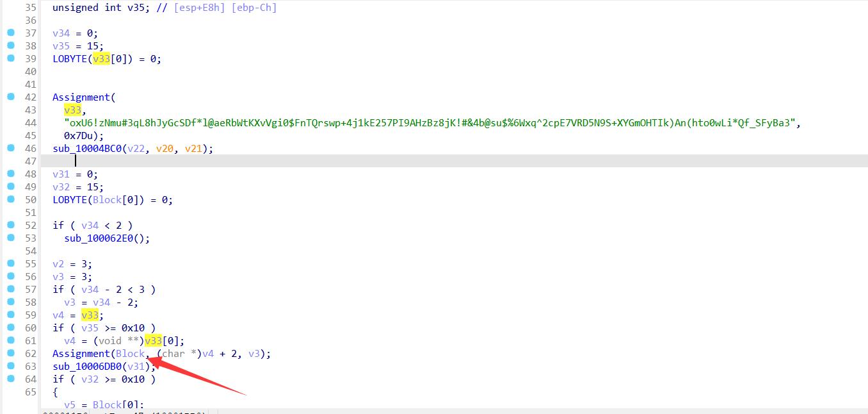
Task: Click highlighted v33 inside LOBYTE on line 39
Action: pyautogui.click(x=102, y=59)
